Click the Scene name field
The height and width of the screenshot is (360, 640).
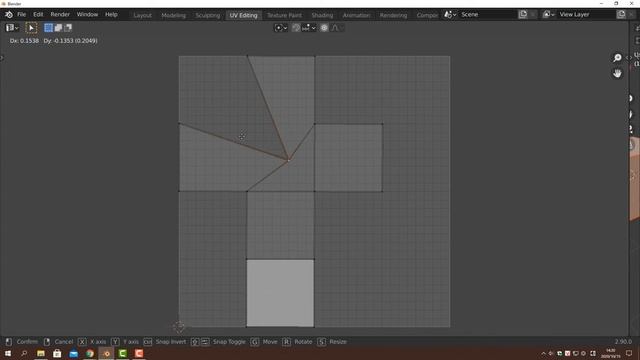click(488, 14)
